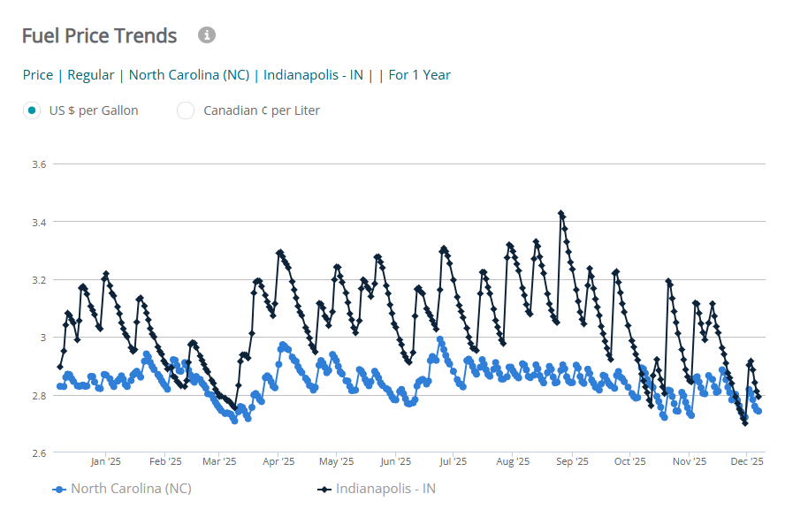
Task: Open the For 1 Year time range
Action: pyautogui.click(x=420, y=75)
